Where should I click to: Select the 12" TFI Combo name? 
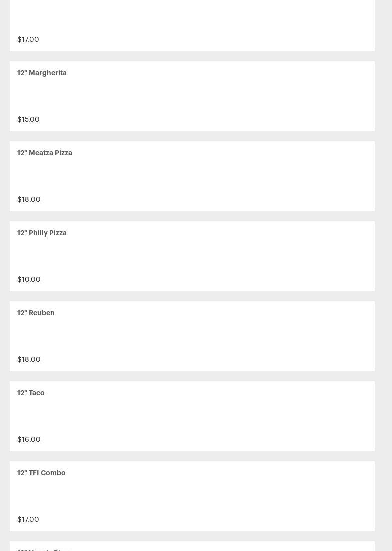tap(41, 473)
